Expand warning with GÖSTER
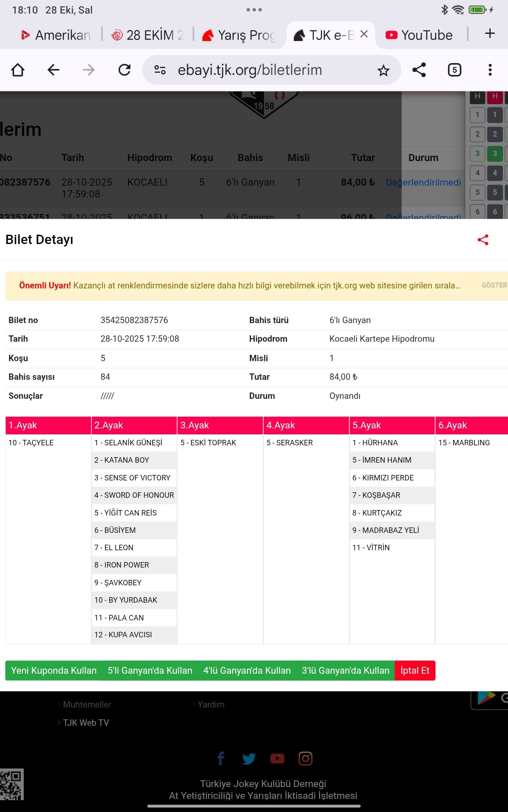The image size is (508, 812). pos(494,285)
